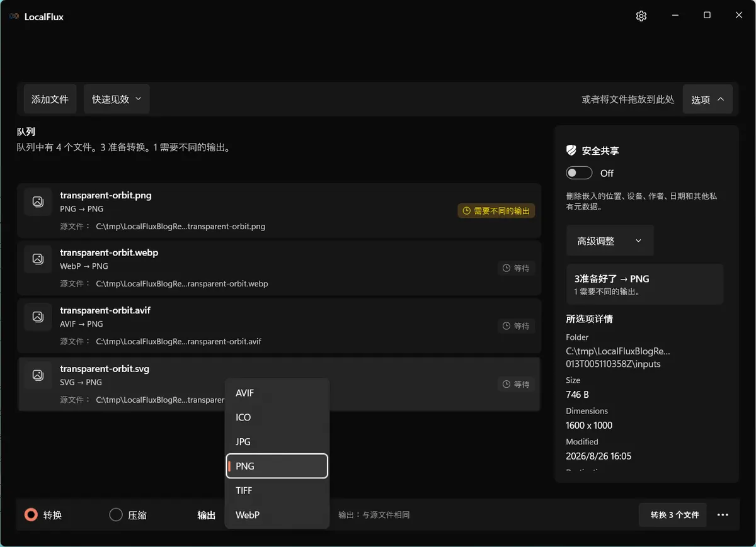This screenshot has height=547, width=756.
Task: Click 等待 status badge on avif row
Action: [516, 326]
